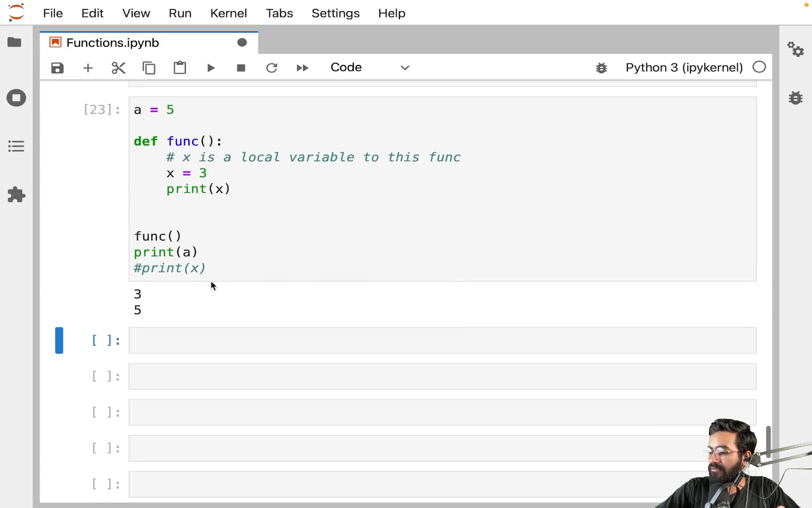Restart the kernel using refresh icon
Image resolution: width=812 pixels, height=508 pixels.
(272, 68)
